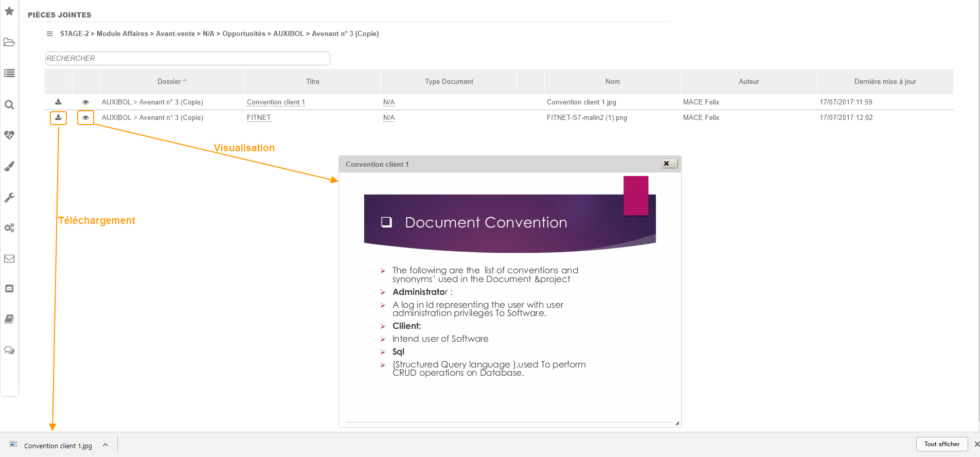
Task: Expand the downloaded file options chevron
Action: (x=105, y=445)
